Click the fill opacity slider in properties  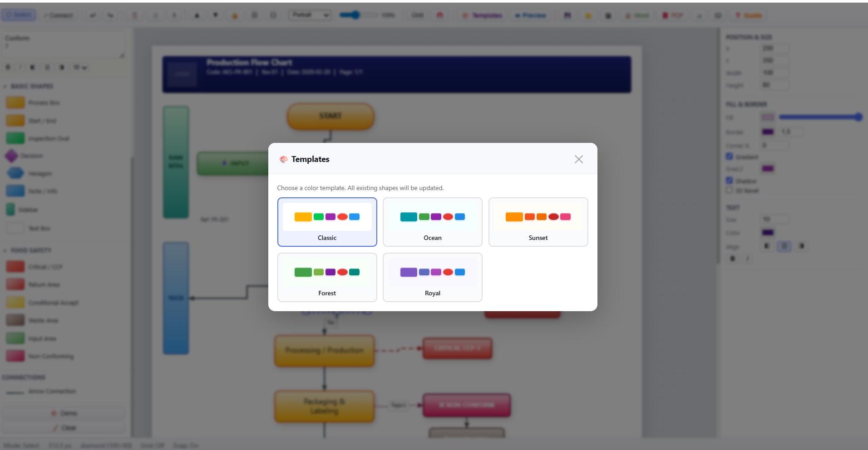[x=820, y=117]
